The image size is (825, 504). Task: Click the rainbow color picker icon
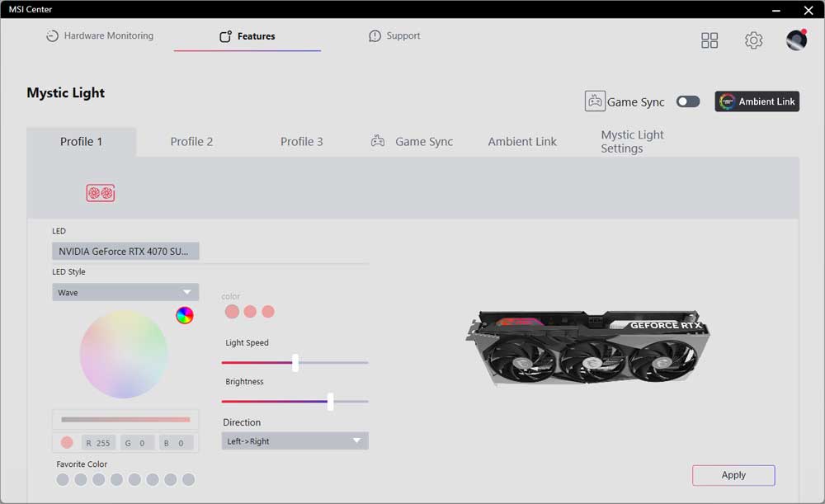185,315
